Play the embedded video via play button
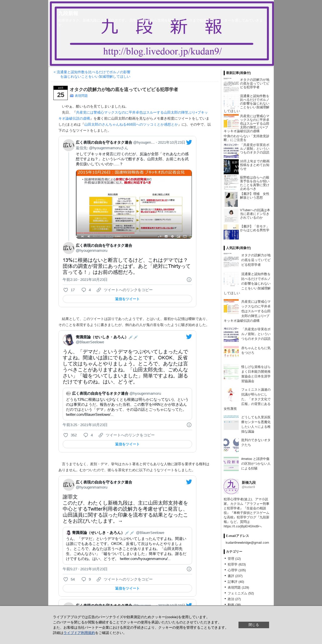322x644 pixels. (x=77, y=236)
